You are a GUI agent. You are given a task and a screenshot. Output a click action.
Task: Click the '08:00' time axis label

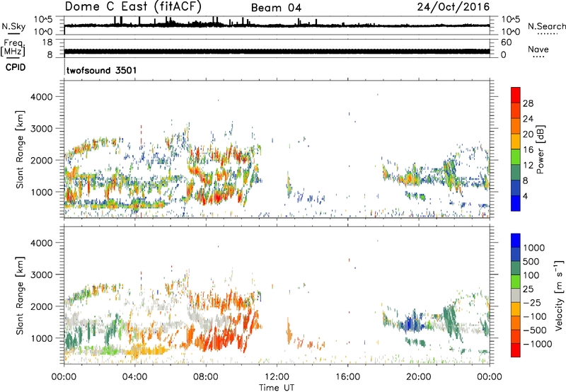[206, 377]
